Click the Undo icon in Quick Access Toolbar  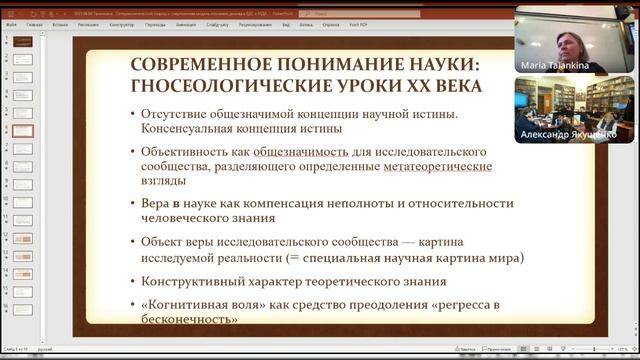33,14
